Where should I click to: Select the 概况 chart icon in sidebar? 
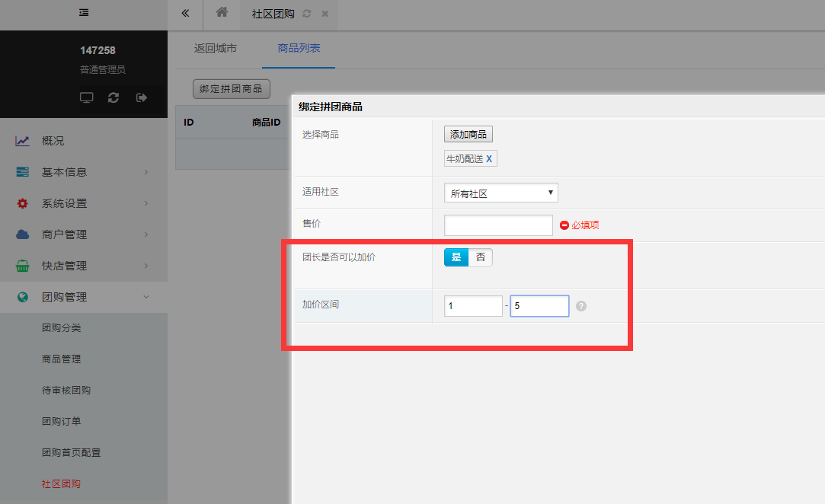pyautogui.click(x=23, y=140)
